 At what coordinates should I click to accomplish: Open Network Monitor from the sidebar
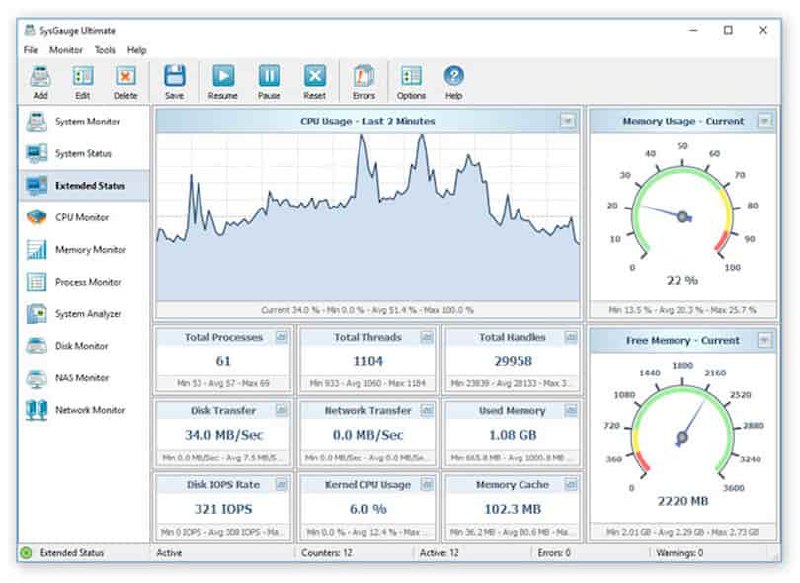coord(84,410)
